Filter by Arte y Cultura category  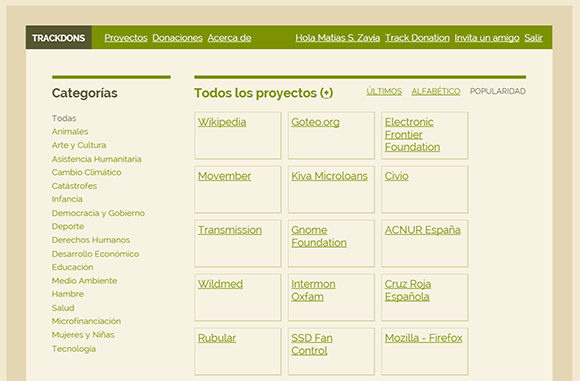point(79,145)
